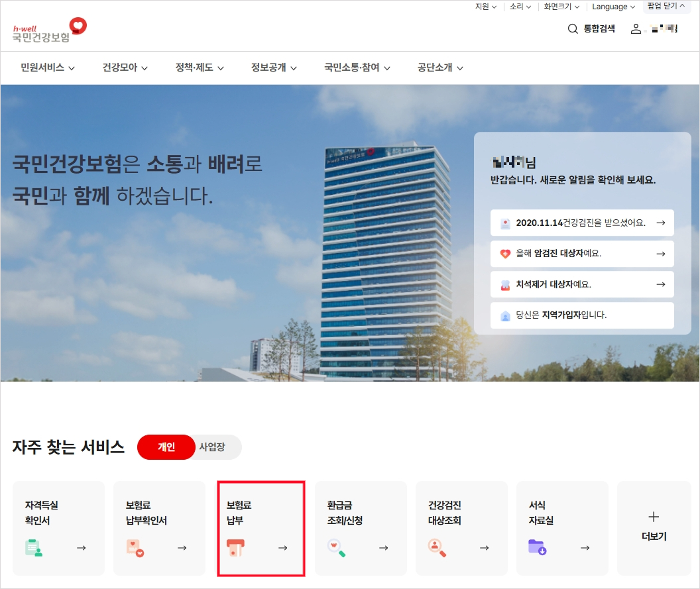
Task: Open the user profile icon in header
Action: [x=636, y=29]
